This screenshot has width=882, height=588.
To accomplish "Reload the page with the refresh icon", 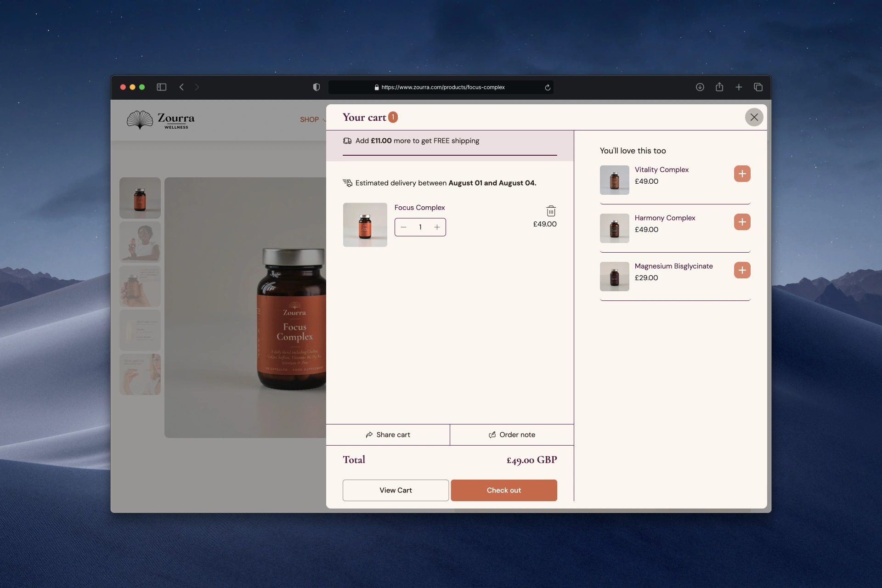I will [x=547, y=87].
